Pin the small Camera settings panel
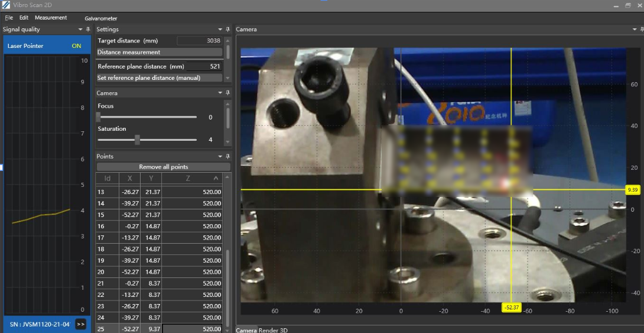Image resolution: width=644 pixels, height=333 pixels. 228,93
